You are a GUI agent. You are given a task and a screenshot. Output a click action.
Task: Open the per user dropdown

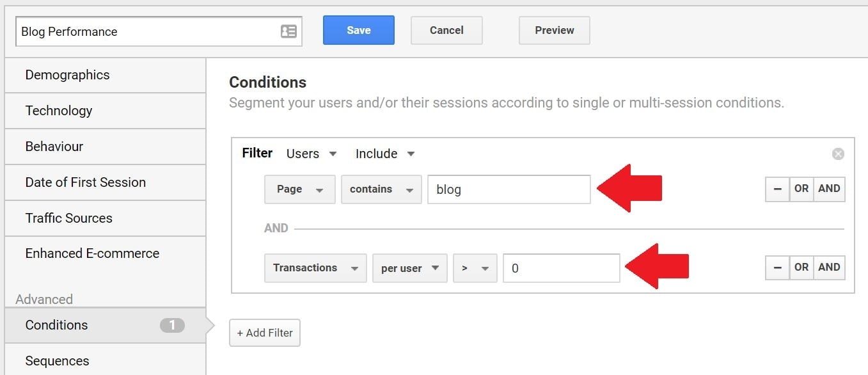click(x=409, y=268)
